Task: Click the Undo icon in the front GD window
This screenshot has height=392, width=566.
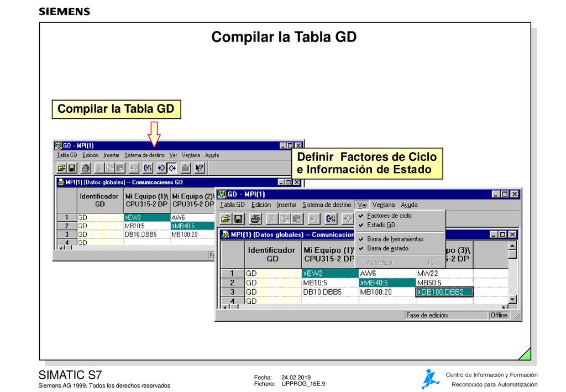Action: [x=314, y=219]
